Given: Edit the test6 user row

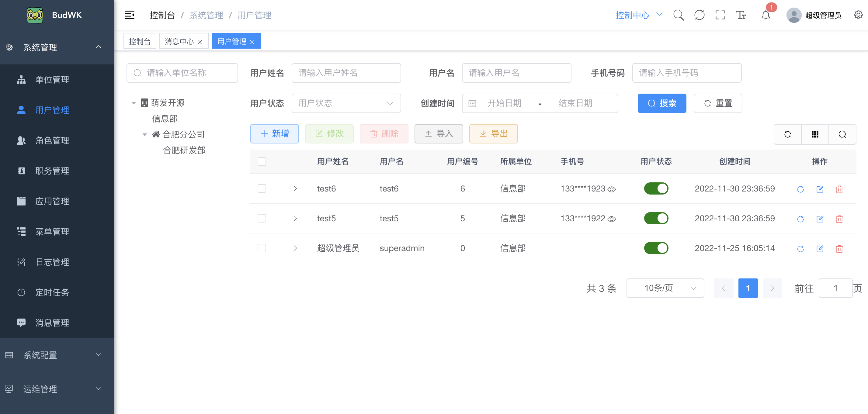Looking at the screenshot, I should click(x=820, y=189).
